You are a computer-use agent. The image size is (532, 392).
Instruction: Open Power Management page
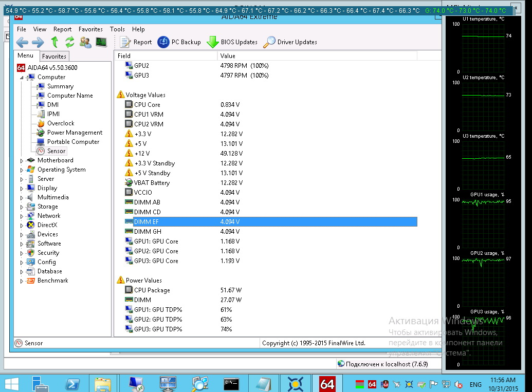click(75, 132)
